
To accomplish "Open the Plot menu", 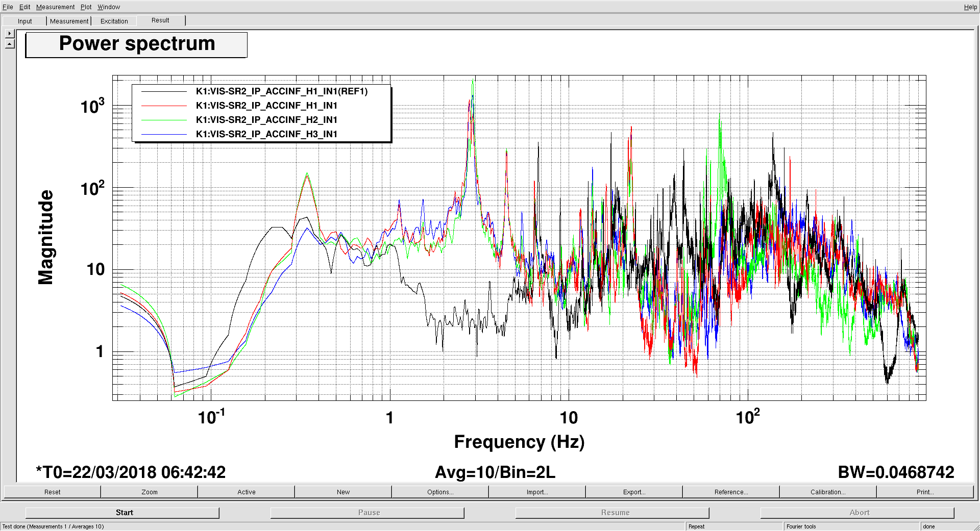I will (x=86, y=7).
